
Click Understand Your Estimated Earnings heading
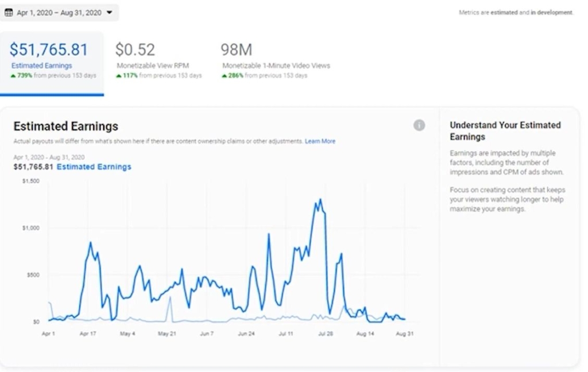(x=505, y=131)
